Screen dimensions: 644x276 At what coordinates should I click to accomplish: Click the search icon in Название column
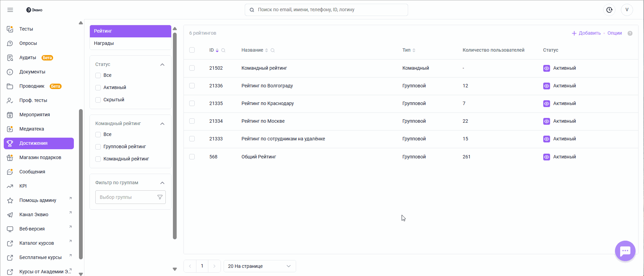tap(273, 50)
